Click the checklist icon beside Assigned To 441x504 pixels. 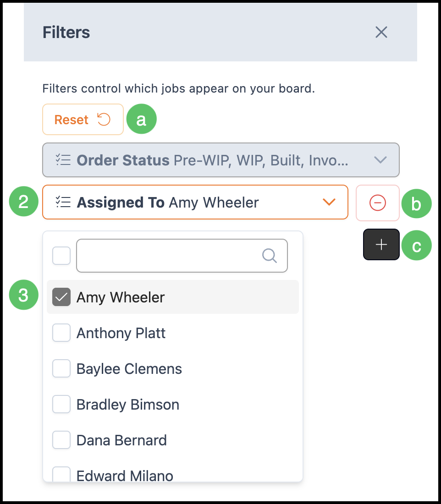tap(63, 202)
